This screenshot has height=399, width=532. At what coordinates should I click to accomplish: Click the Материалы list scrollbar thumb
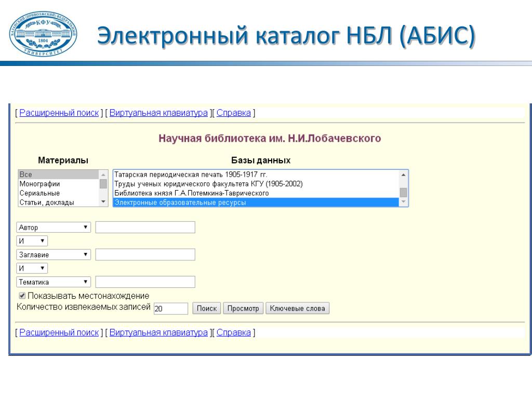[x=103, y=184]
